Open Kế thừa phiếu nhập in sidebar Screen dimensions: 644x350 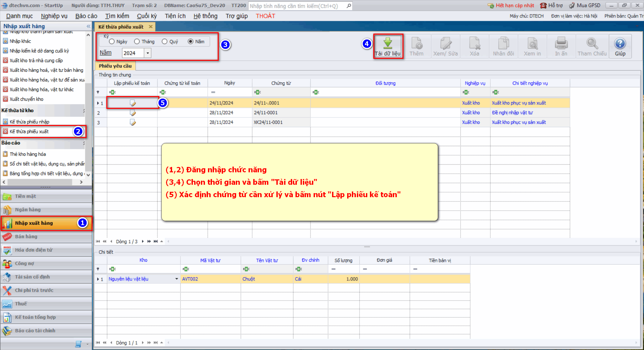click(x=30, y=122)
